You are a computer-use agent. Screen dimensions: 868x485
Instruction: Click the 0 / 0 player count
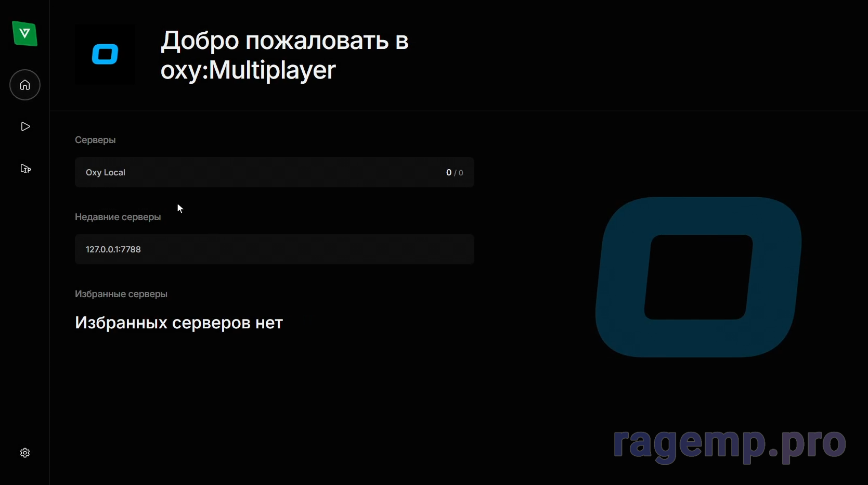[455, 173]
